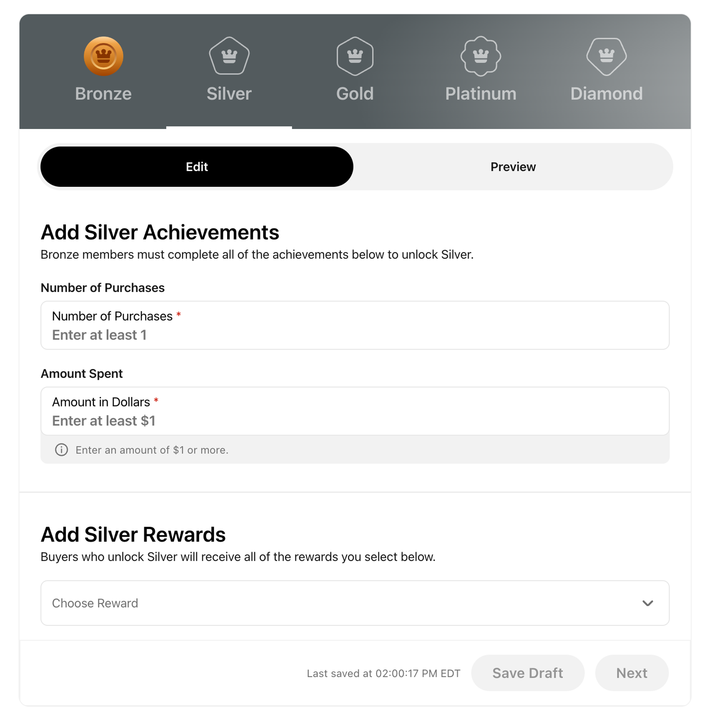The image size is (709, 728).
Task: Click the info icon beside amount hint
Action: pos(61,450)
